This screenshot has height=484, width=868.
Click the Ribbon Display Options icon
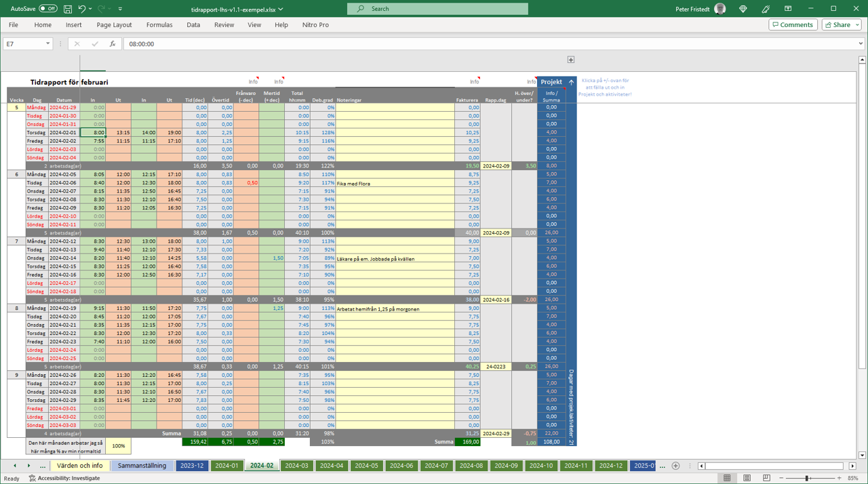788,9
